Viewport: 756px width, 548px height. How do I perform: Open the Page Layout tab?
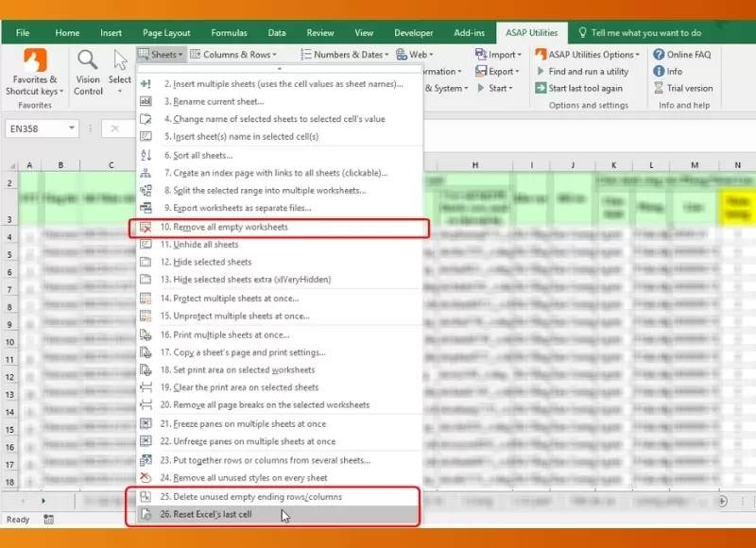(x=166, y=33)
